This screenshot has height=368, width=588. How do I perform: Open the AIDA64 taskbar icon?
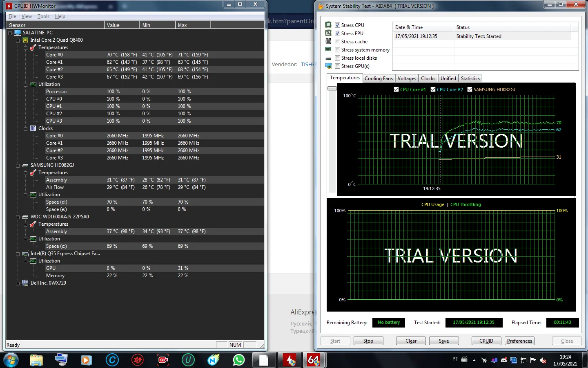click(313, 360)
